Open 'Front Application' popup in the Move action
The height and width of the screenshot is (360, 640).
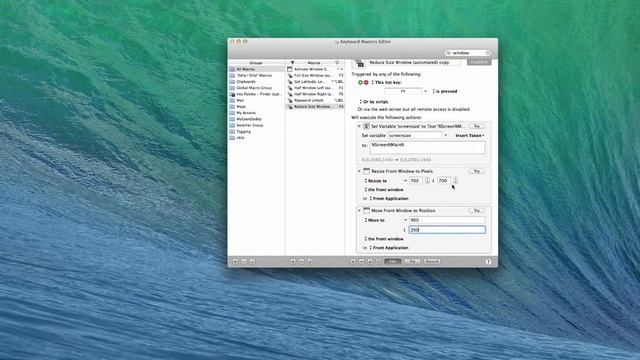389,248
